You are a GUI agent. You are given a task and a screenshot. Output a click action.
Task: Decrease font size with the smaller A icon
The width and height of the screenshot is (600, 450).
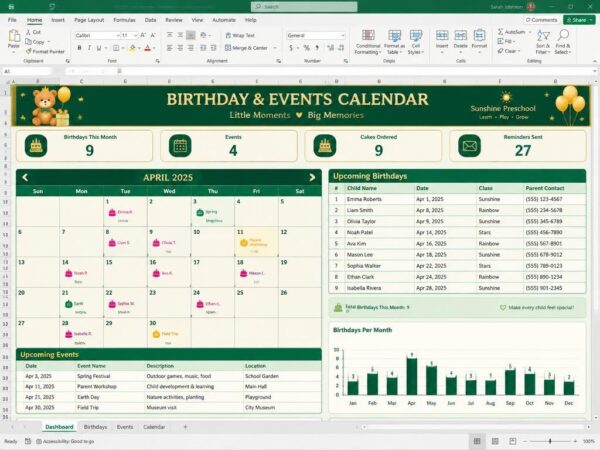point(153,35)
